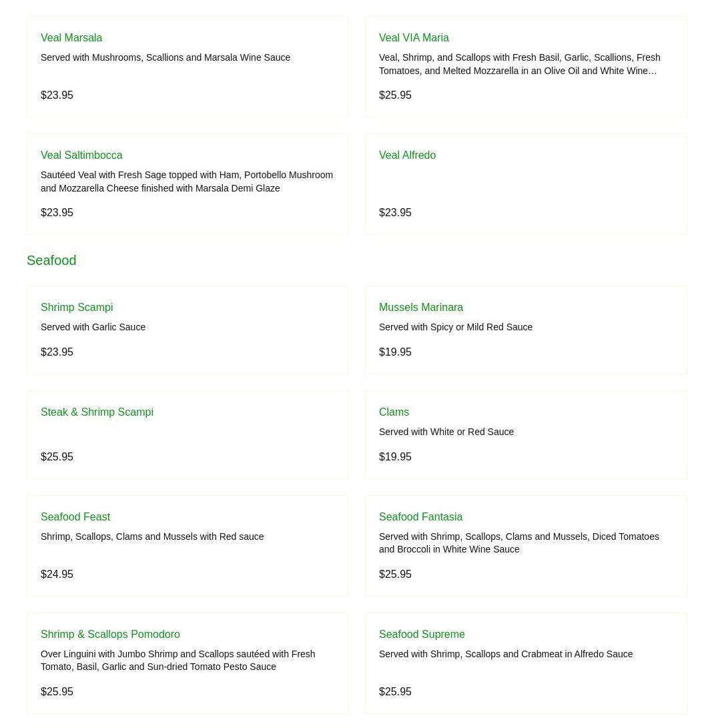Screen dimensions: 714x728
Task: Select the Veal VIA Maria dish
Action: coord(414,38)
